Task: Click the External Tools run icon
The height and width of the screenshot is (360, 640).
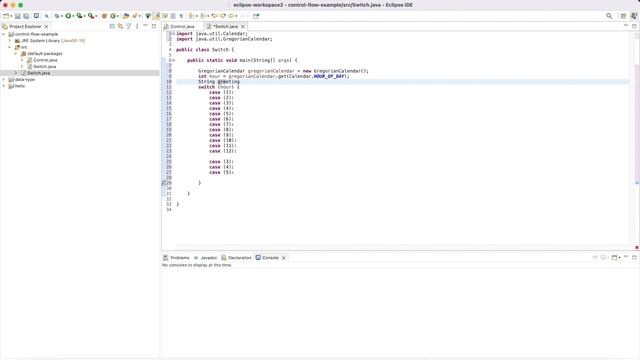Action: (x=91, y=16)
